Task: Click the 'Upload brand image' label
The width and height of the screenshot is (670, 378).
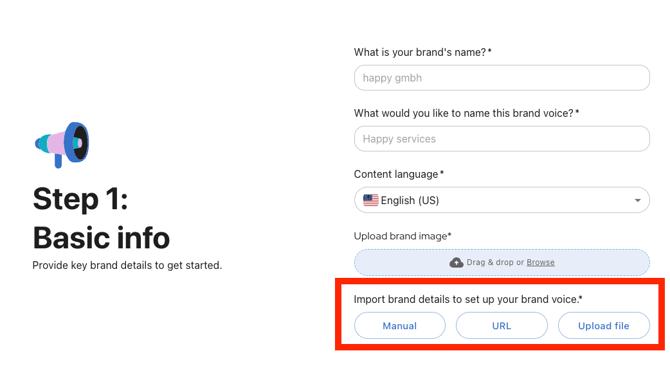Action: click(x=403, y=236)
